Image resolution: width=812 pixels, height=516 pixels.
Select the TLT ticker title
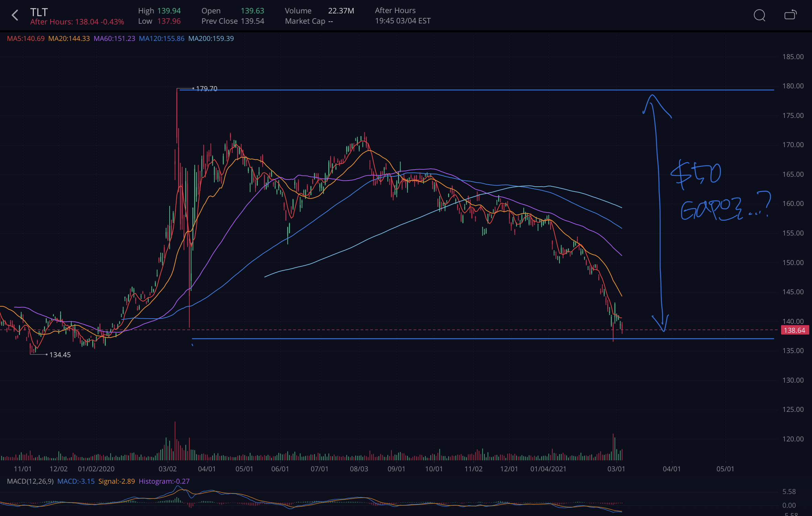click(x=39, y=12)
